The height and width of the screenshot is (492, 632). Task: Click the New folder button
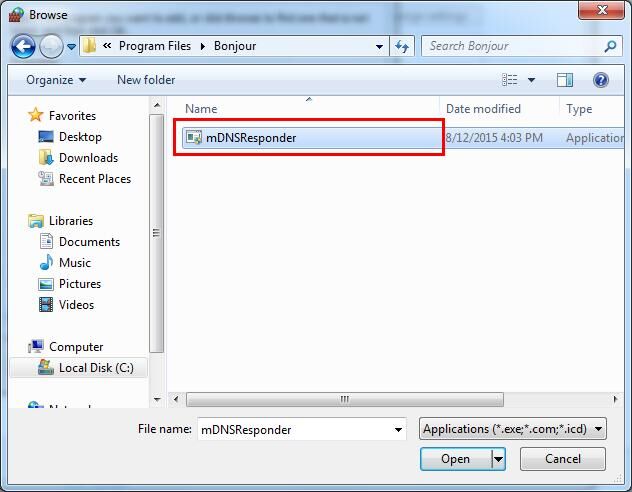146,80
